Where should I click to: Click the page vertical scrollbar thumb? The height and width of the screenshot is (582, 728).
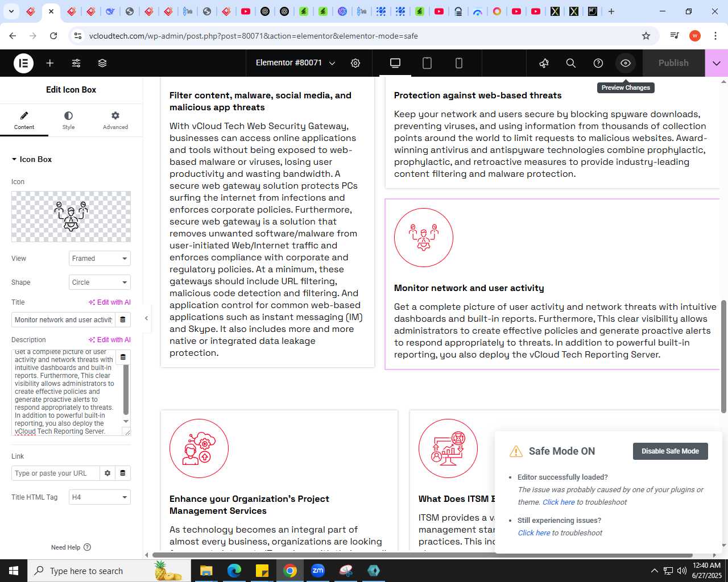(723, 356)
